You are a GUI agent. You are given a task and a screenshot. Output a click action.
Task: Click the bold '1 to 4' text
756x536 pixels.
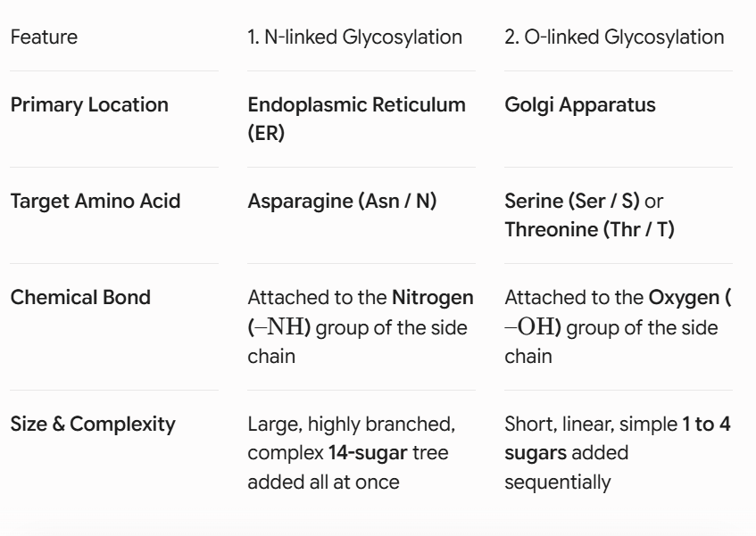point(706,425)
